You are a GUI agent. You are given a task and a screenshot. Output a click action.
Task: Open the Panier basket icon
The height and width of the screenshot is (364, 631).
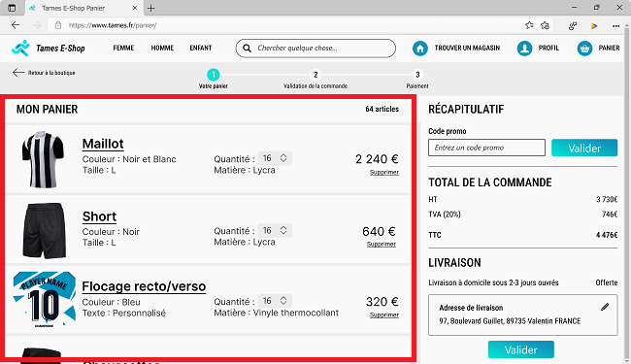(584, 49)
